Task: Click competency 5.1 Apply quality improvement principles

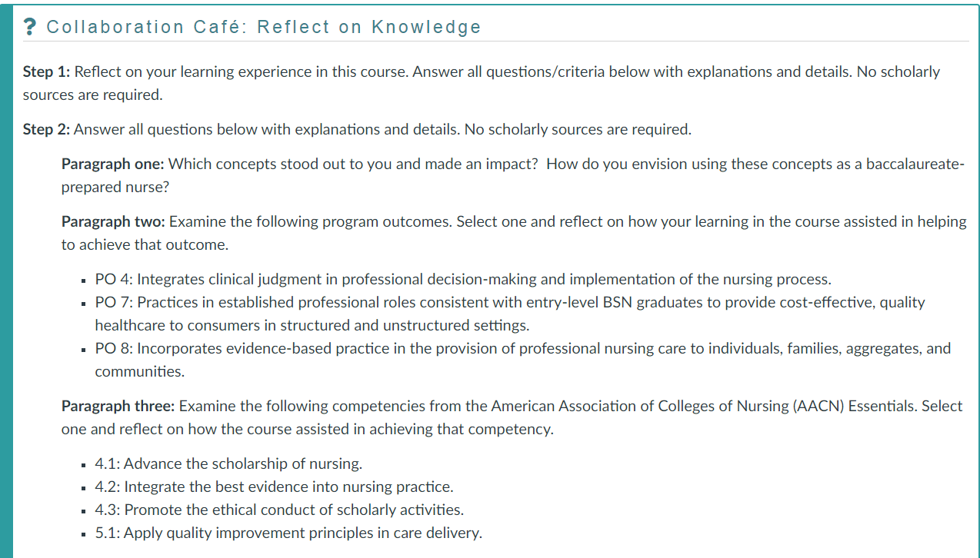Action: [x=288, y=533]
